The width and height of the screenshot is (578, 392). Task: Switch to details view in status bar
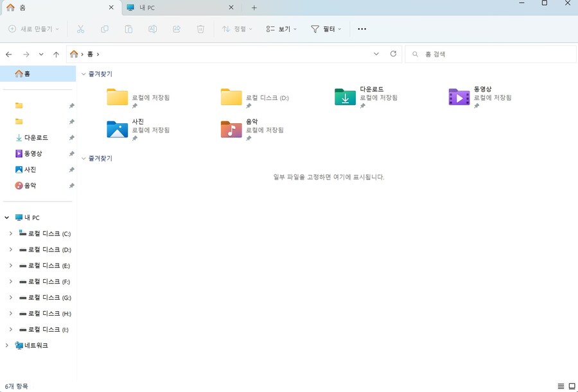561,386
